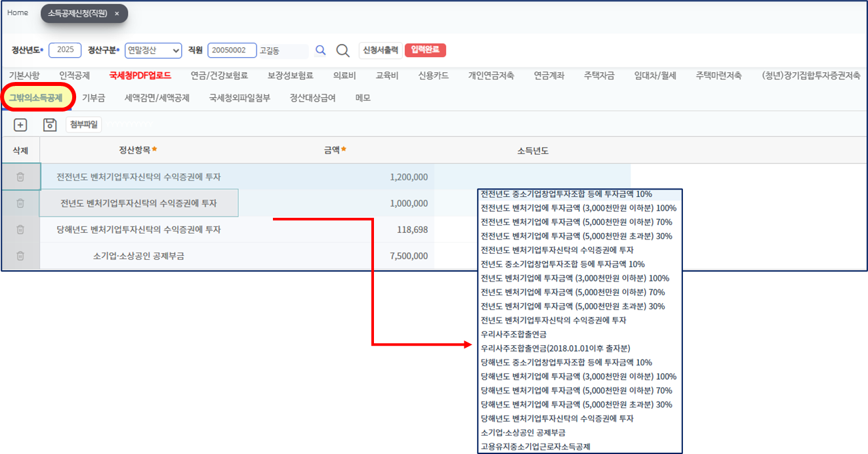Switch to the 기본사항 tab
This screenshot has width=868, height=454.
[x=24, y=75]
